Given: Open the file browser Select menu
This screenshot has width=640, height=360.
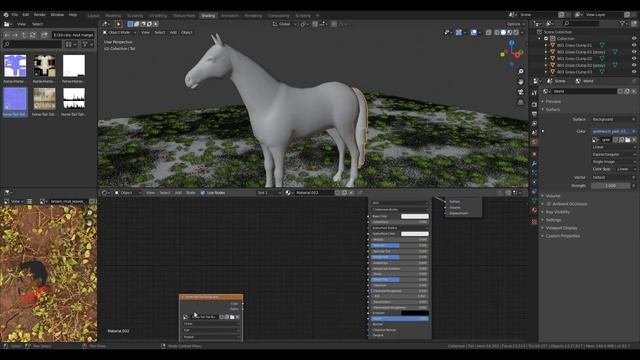Looking at the screenshot, I should (38, 24).
